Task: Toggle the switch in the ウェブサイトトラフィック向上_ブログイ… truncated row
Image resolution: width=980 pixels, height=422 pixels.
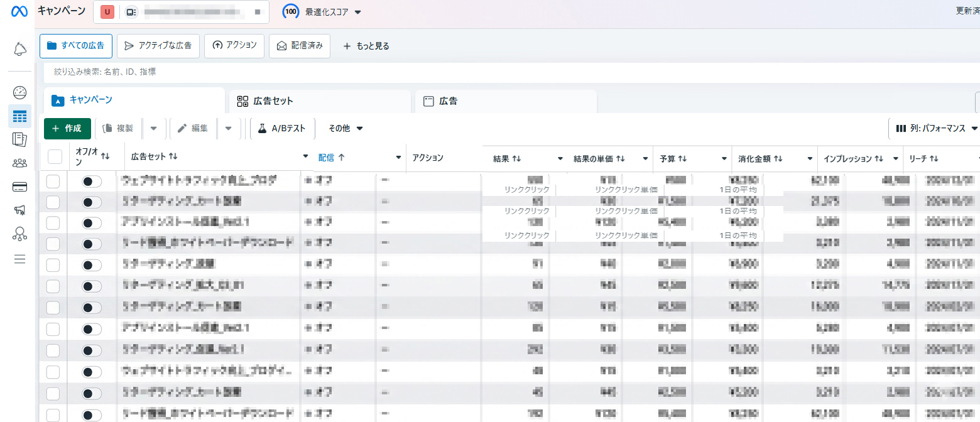Action: pos(92,371)
